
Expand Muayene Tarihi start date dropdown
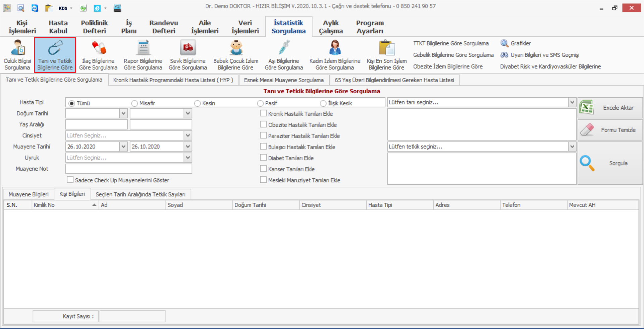(x=123, y=146)
